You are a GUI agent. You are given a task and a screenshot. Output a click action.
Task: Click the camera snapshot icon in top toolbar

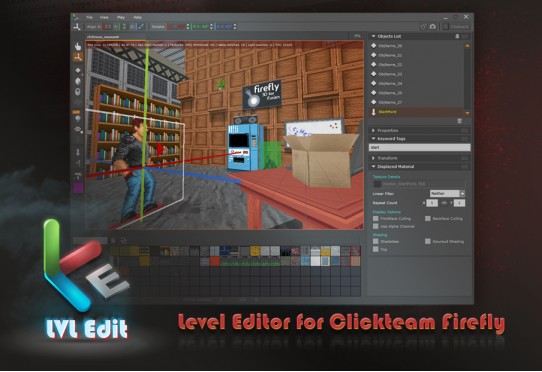[x=433, y=27]
